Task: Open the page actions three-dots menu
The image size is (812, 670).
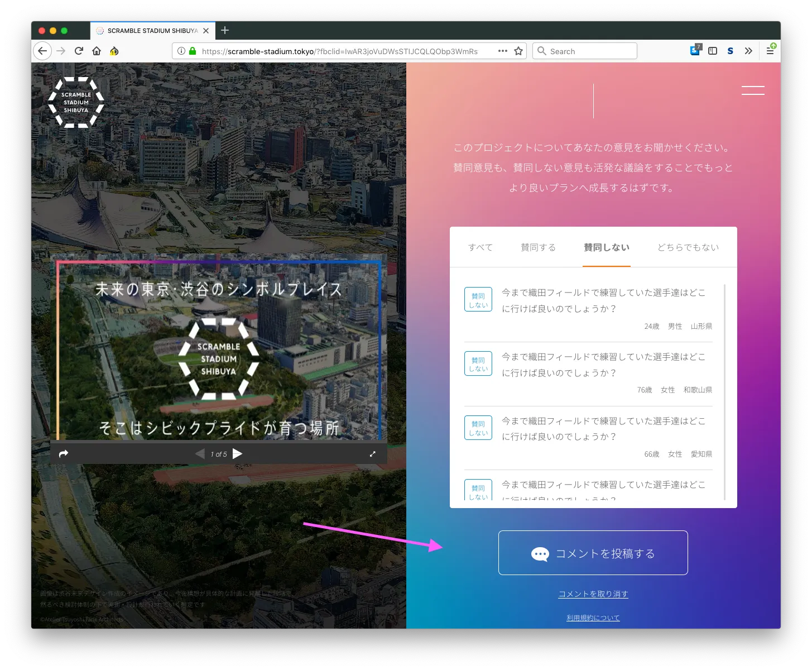Action: pos(502,51)
